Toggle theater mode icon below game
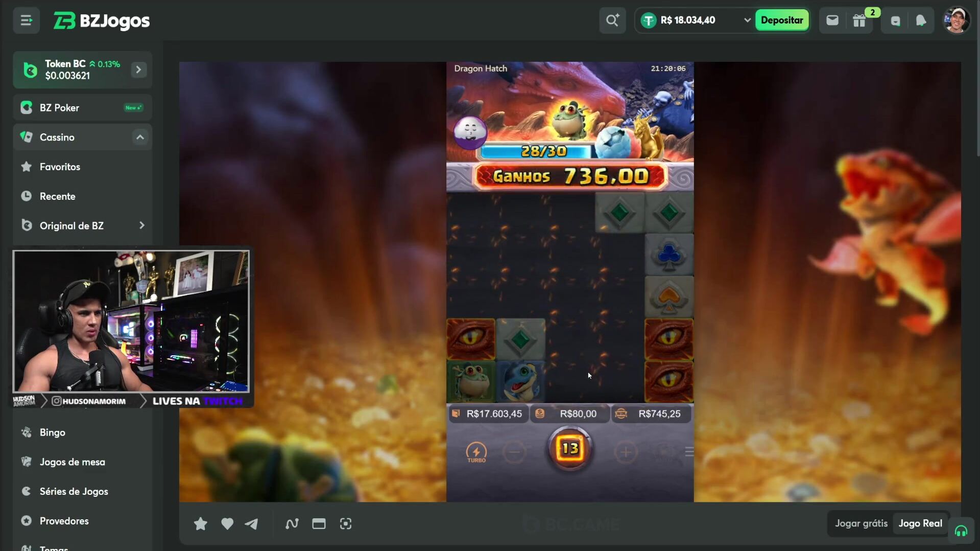 pos(319,524)
